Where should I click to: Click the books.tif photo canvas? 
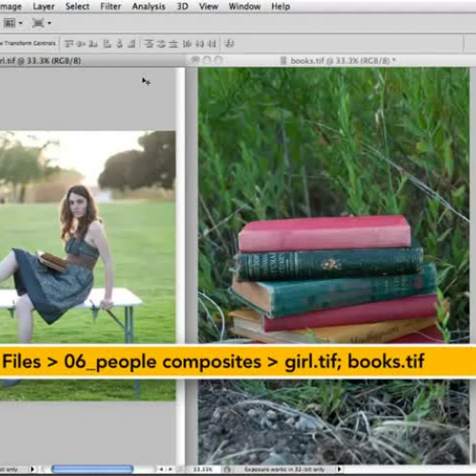click(333, 266)
